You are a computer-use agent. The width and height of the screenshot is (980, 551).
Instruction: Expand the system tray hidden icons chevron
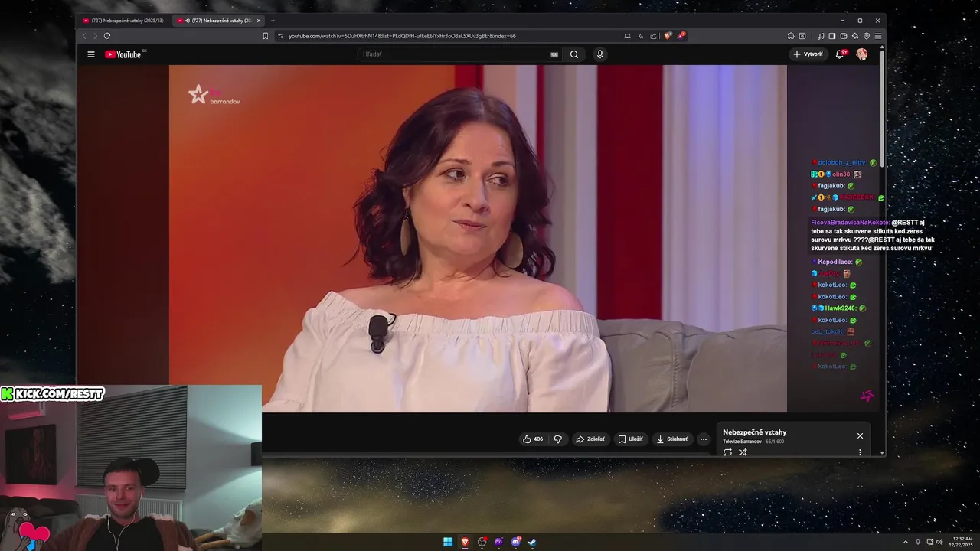(x=906, y=542)
